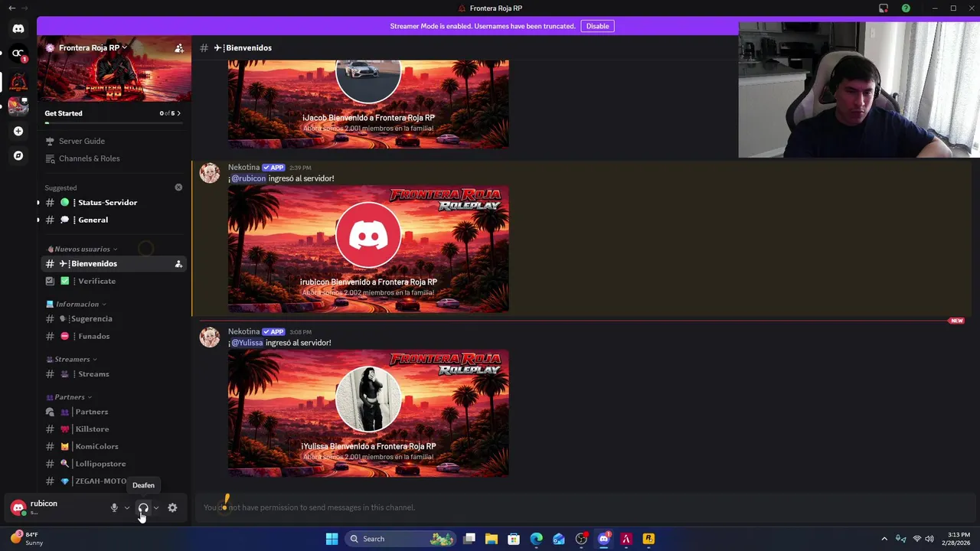The width and height of the screenshot is (980, 551).
Task: Select the Frontera Roja RP server icon
Action: 18,80
